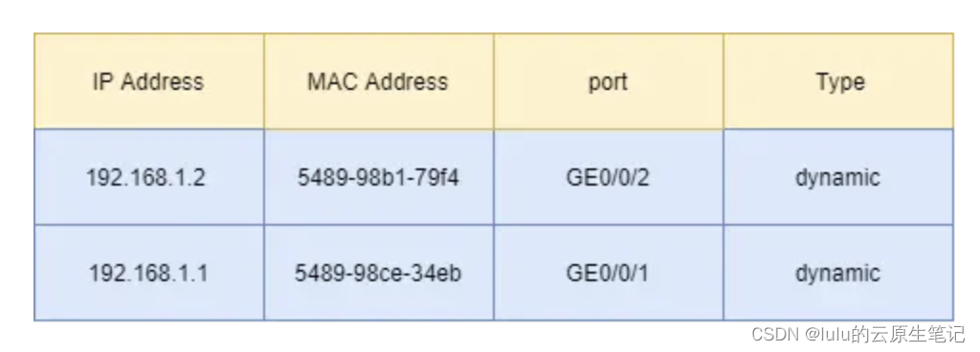Image resolution: width=980 pixels, height=352 pixels.
Task: Click the 192.168.1.2 IP cell
Action: pos(148,177)
